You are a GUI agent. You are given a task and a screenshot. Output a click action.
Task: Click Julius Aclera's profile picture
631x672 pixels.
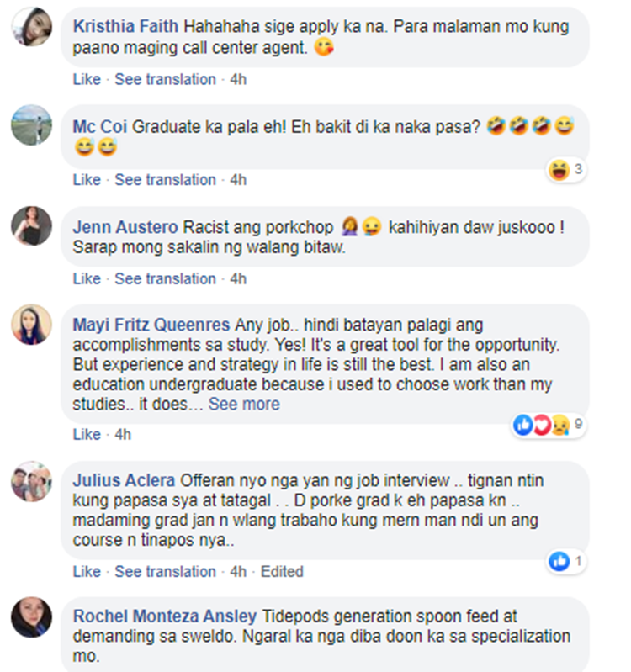pos(31,481)
